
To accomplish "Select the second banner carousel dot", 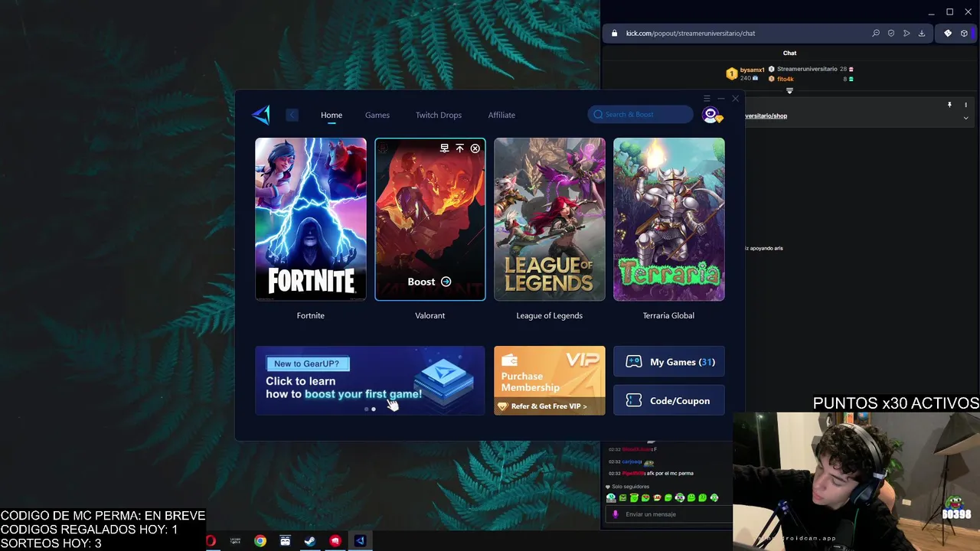I will click(x=374, y=409).
